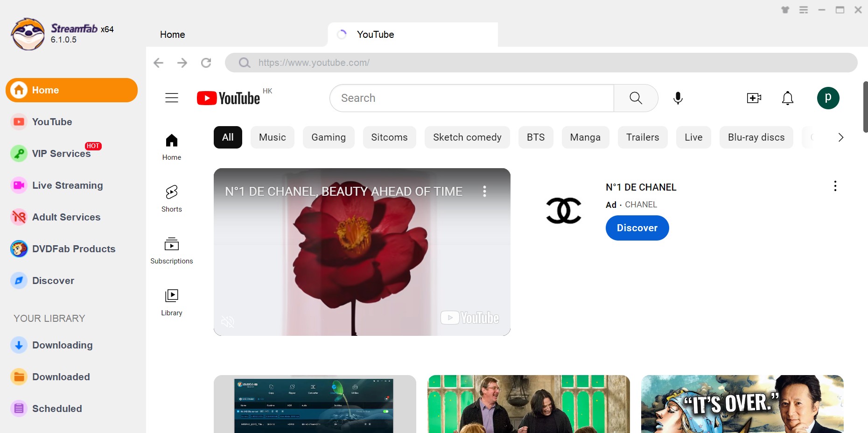Select the Sitcoms filter chip
The image size is (868, 433).
click(389, 137)
